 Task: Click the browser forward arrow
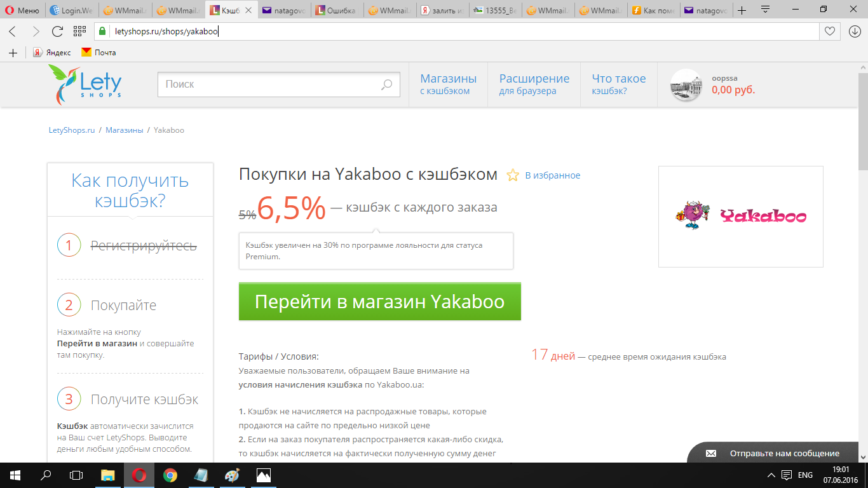coord(35,31)
